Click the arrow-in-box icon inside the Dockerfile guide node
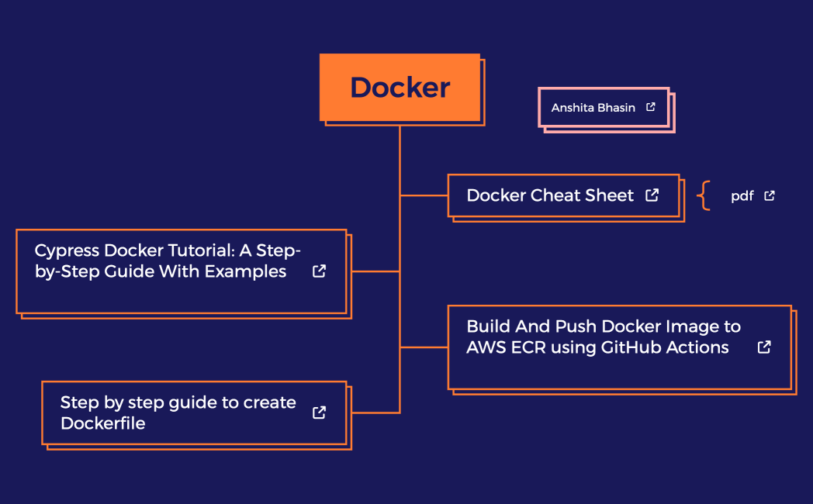 coord(318,413)
